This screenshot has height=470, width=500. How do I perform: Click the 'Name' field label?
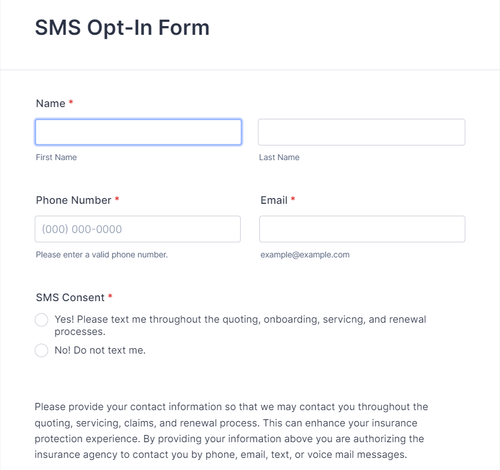51,103
